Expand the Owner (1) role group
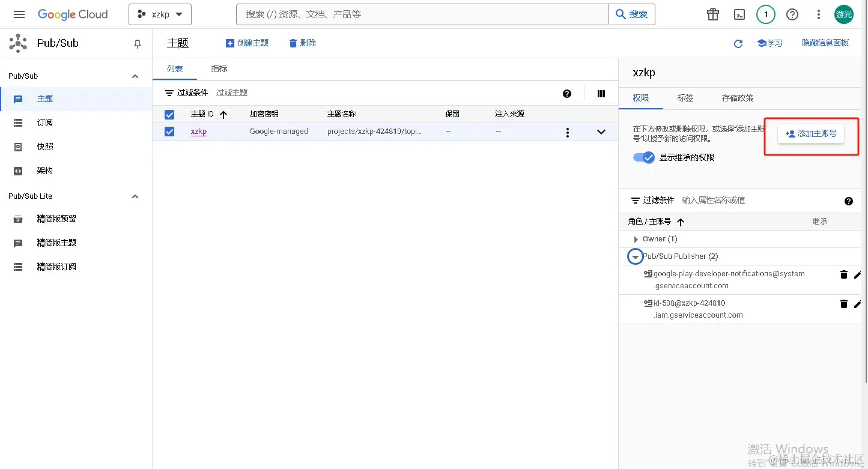 click(x=636, y=239)
